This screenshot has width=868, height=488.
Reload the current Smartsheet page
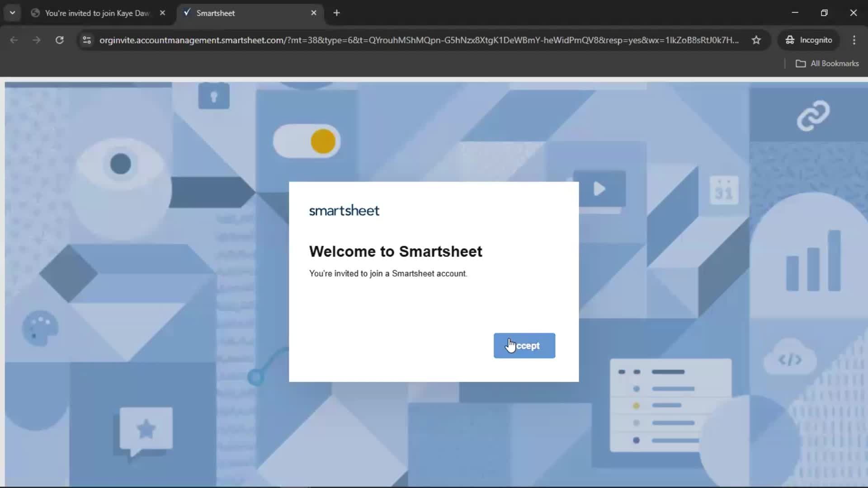(59, 40)
